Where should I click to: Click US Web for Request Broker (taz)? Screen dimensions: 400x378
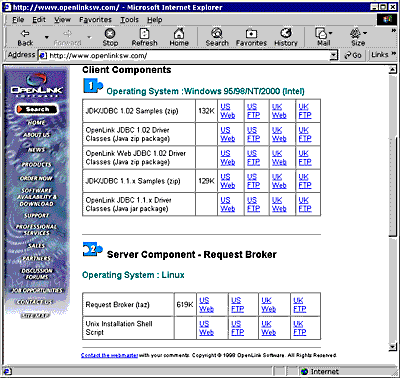206,305
